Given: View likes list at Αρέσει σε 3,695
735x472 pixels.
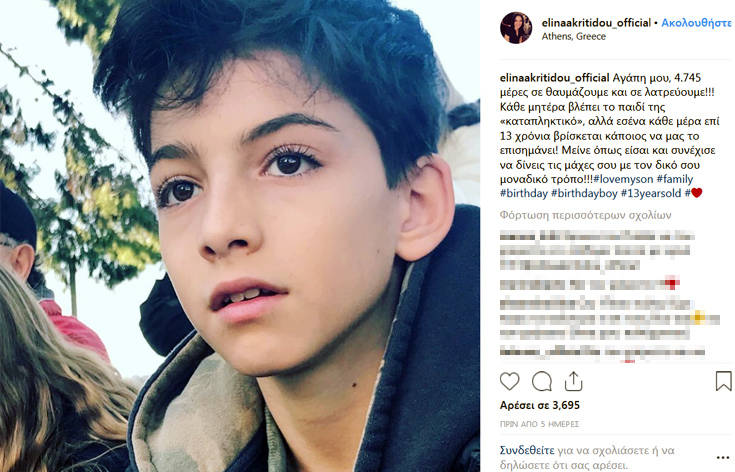Looking at the screenshot, I should [x=540, y=405].
